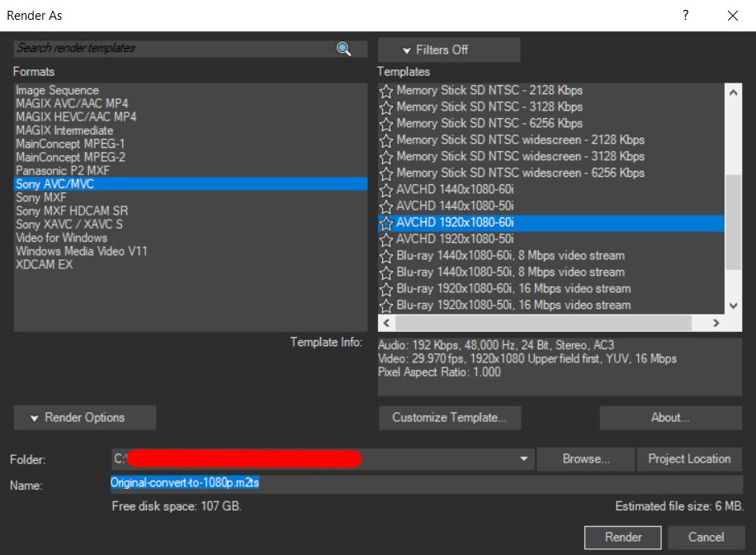Choose Memory Stick SD NTSC widescreen - 6256 Kbps
Image resolution: width=756 pixels, height=555 pixels.
(x=551, y=173)
